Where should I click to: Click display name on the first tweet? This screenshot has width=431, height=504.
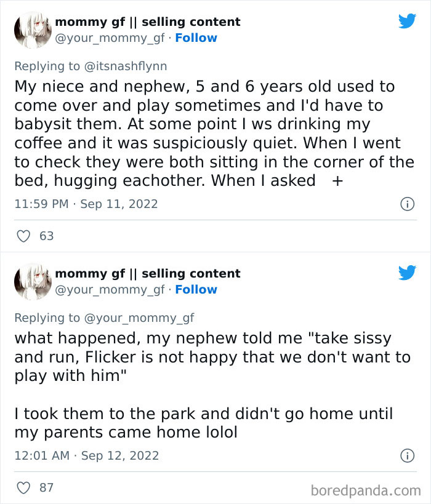pos(148,22)
